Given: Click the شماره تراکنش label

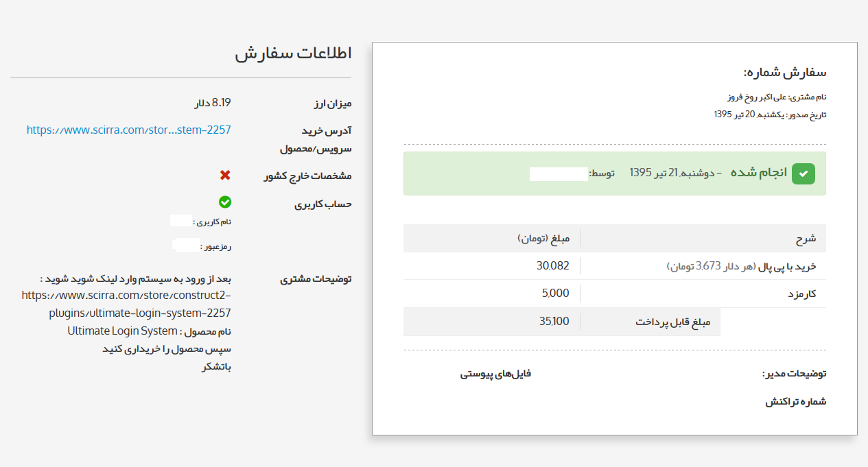Looking at the screenshot, I should tap(796, 402).
